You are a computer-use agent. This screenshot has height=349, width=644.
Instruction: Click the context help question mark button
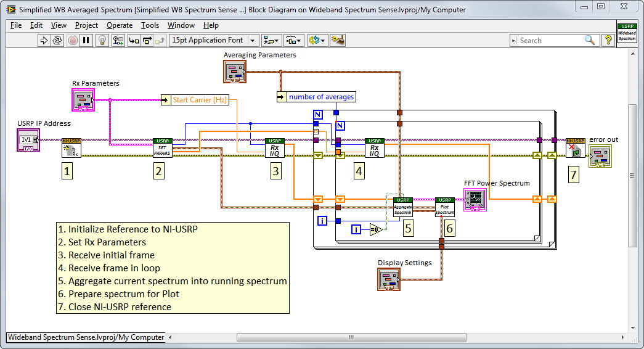[608, 41]
